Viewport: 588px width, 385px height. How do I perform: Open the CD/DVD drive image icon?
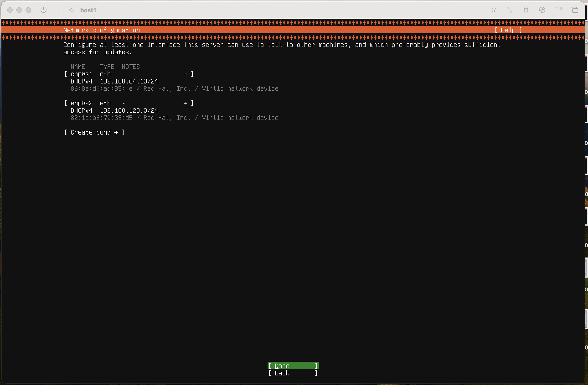[x=542, y=10]
